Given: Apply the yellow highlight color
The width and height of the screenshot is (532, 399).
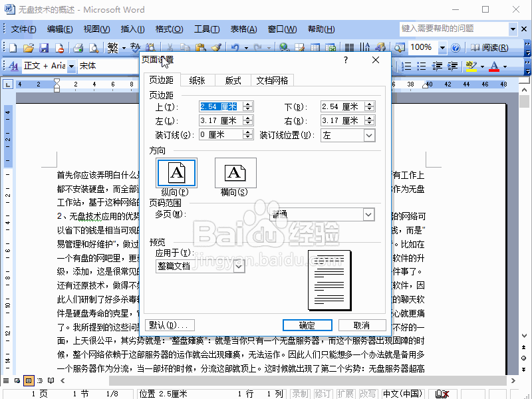Looking at the screenshot, I should coord(471,66).
